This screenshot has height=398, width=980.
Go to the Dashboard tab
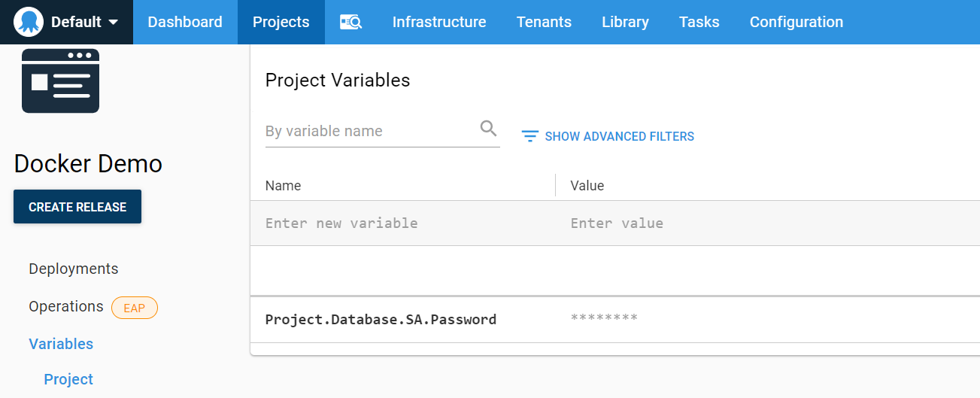[x=185, y=23]
